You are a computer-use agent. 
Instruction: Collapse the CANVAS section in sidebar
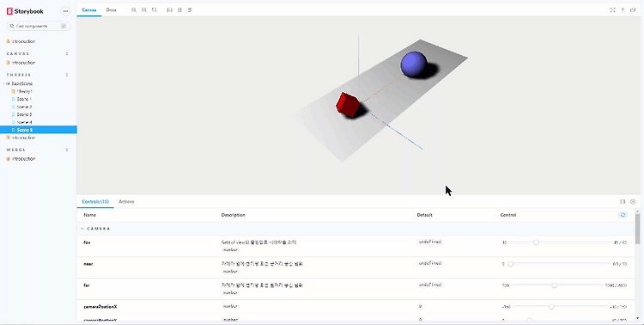67,53
